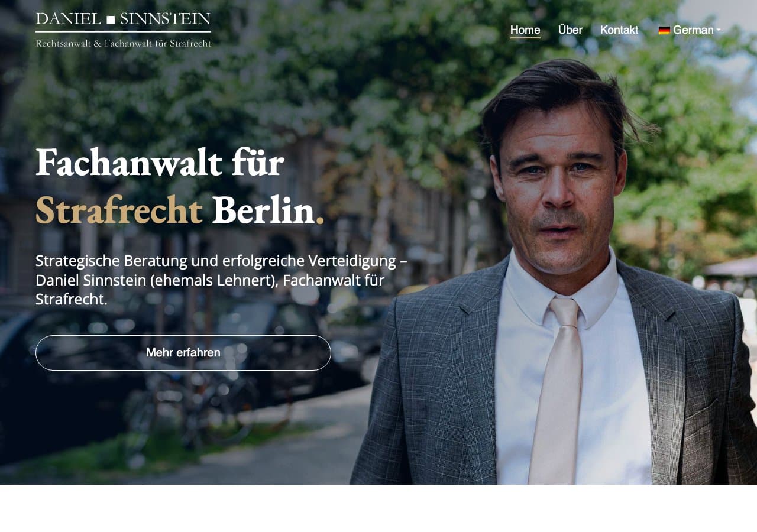This screenshot has height=532, width=757.
Task: Open the Über page from navigation
Action: 570,30
